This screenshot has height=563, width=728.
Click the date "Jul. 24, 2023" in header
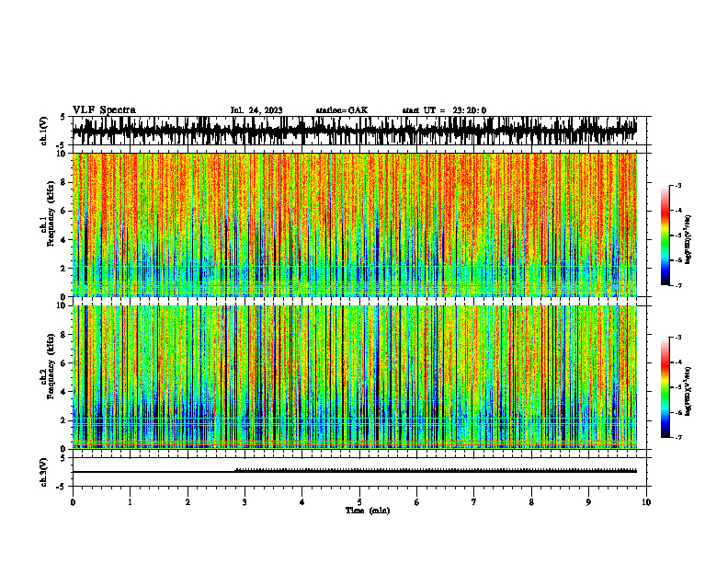coord(256,110)
